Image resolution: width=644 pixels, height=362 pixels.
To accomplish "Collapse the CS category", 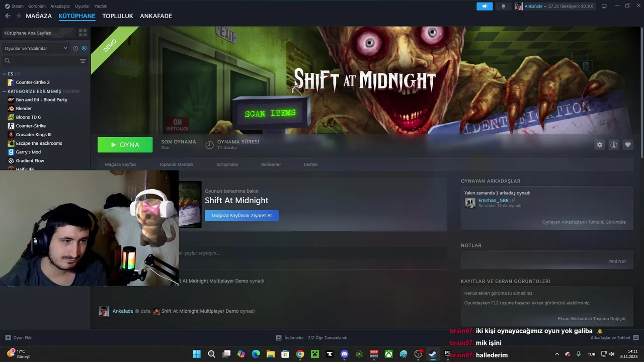I will coord(5,74).
